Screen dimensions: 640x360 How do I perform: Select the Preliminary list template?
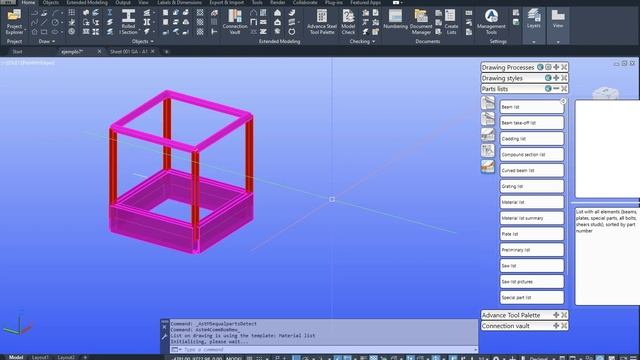(532, 250)
